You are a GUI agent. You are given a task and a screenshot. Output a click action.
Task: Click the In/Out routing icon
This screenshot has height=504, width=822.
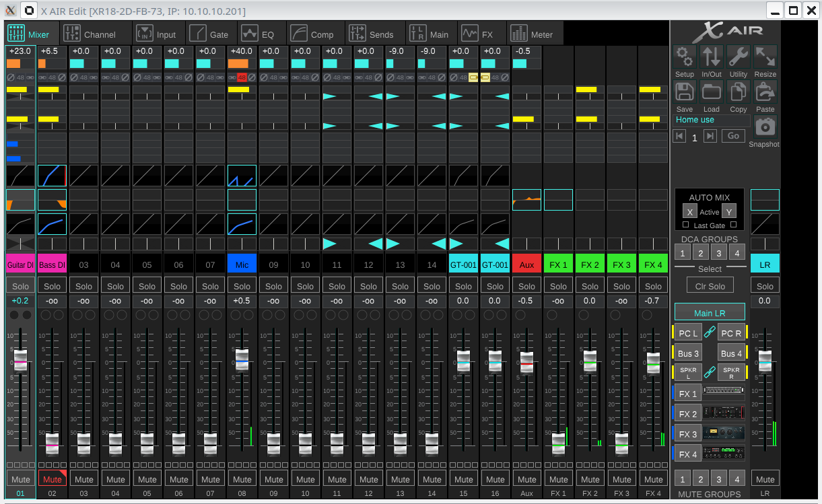click(x=712, y=57)
